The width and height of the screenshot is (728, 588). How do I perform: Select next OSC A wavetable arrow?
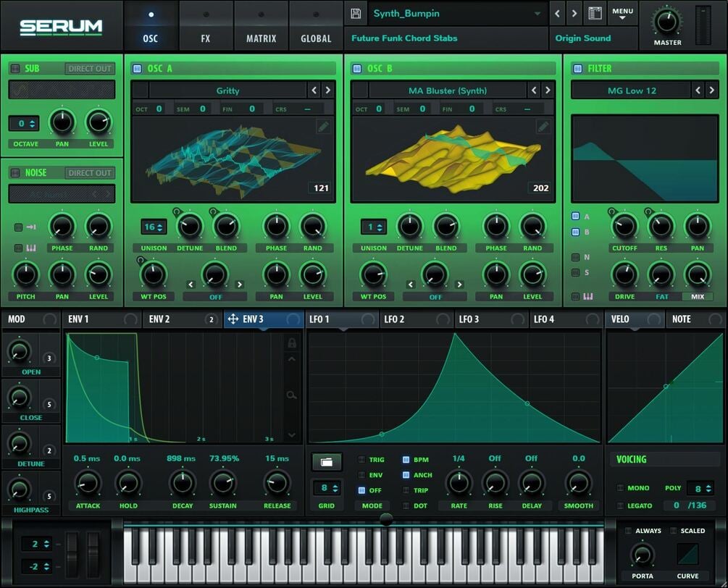coord(328,90)
